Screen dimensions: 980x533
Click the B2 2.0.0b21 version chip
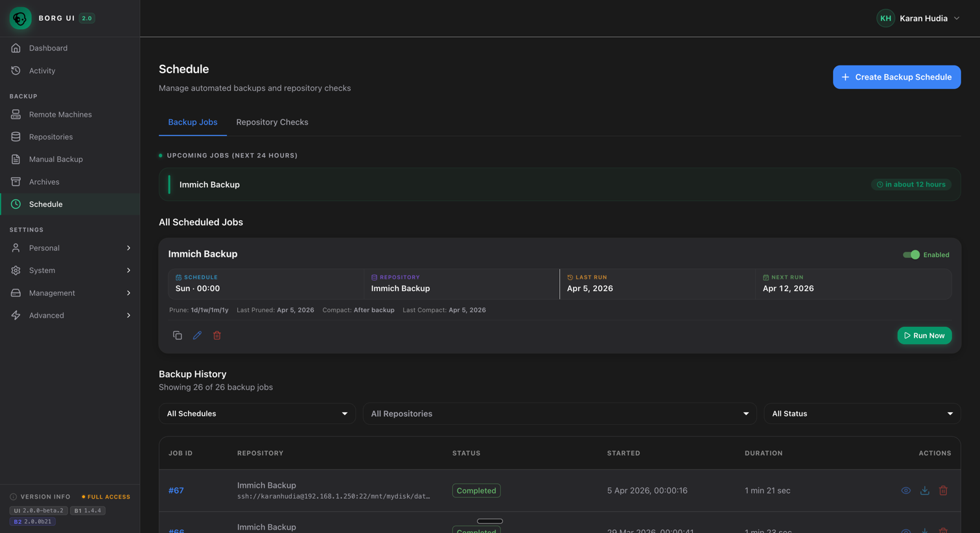(32, 521)
